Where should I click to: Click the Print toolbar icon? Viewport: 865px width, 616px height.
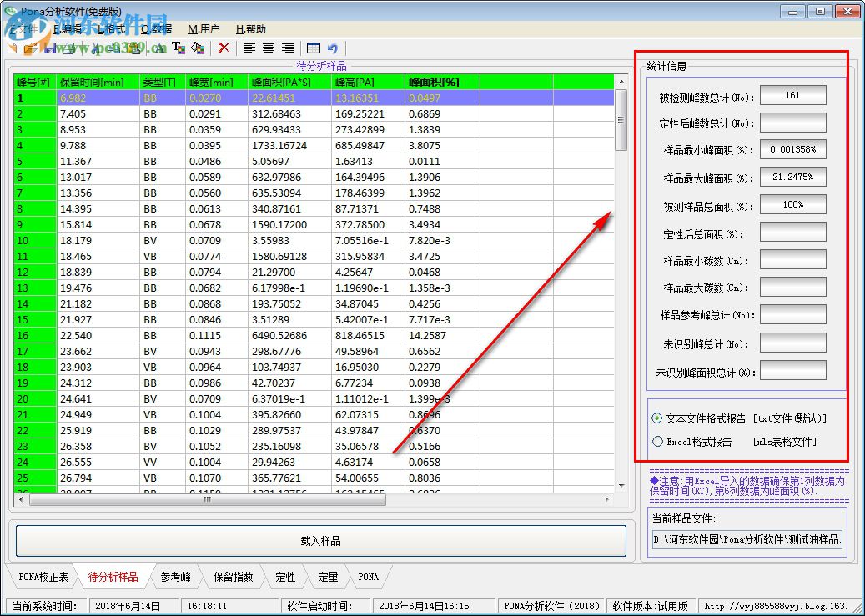pyautogui.click(x=69, y=48)
